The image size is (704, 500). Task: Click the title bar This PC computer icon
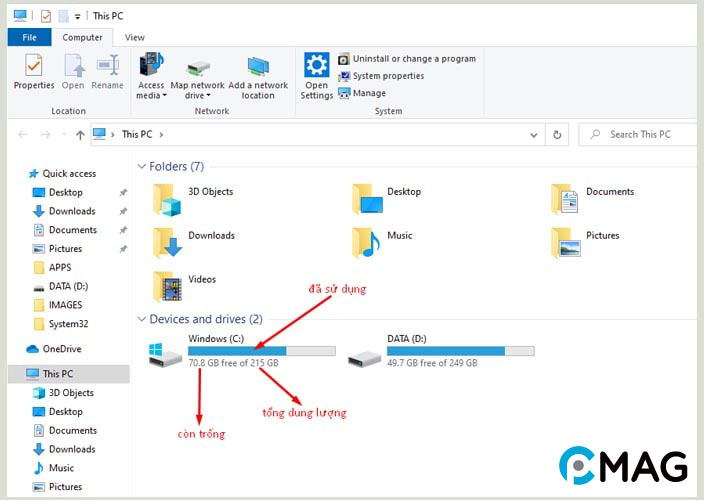pyautogui.click(x=20, y=16)
